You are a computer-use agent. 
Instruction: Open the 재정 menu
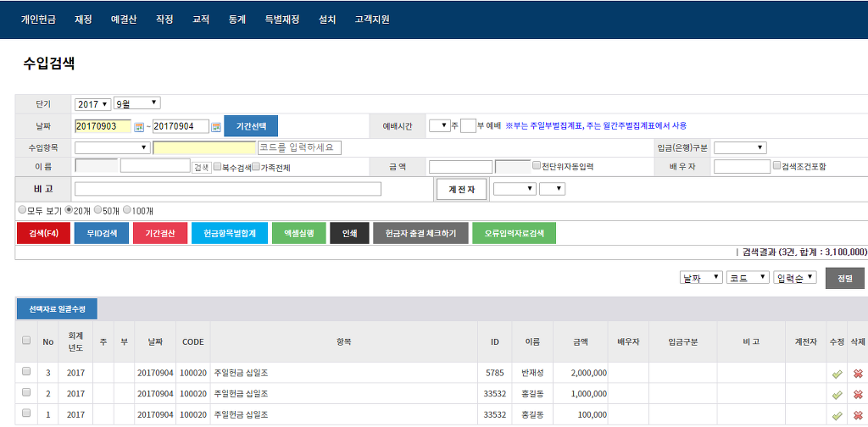[83, 19]
